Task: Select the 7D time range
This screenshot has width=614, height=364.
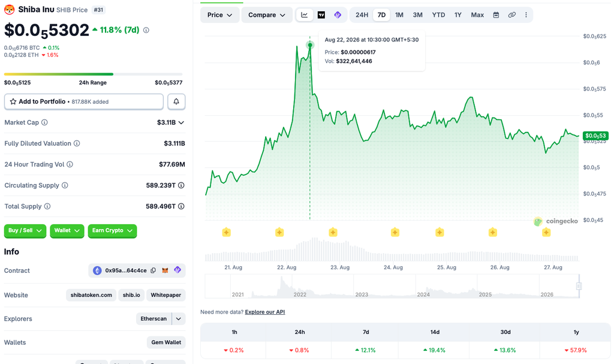Action: coord(381,15)
